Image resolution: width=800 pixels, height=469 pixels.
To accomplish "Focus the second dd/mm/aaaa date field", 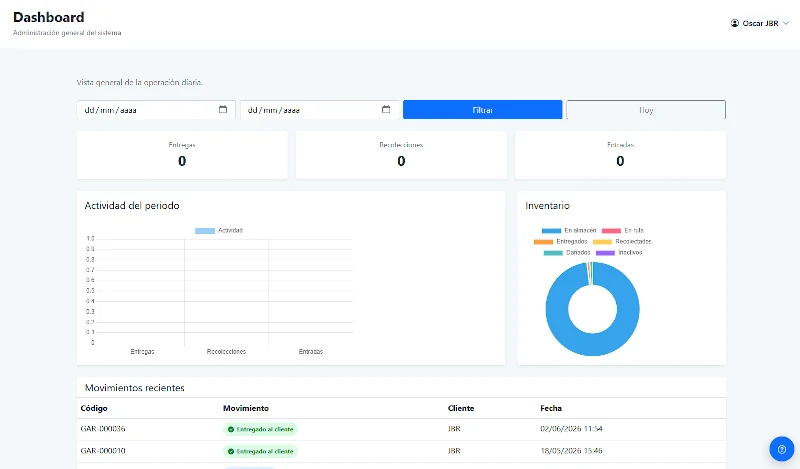I will (x=319, y=110).
